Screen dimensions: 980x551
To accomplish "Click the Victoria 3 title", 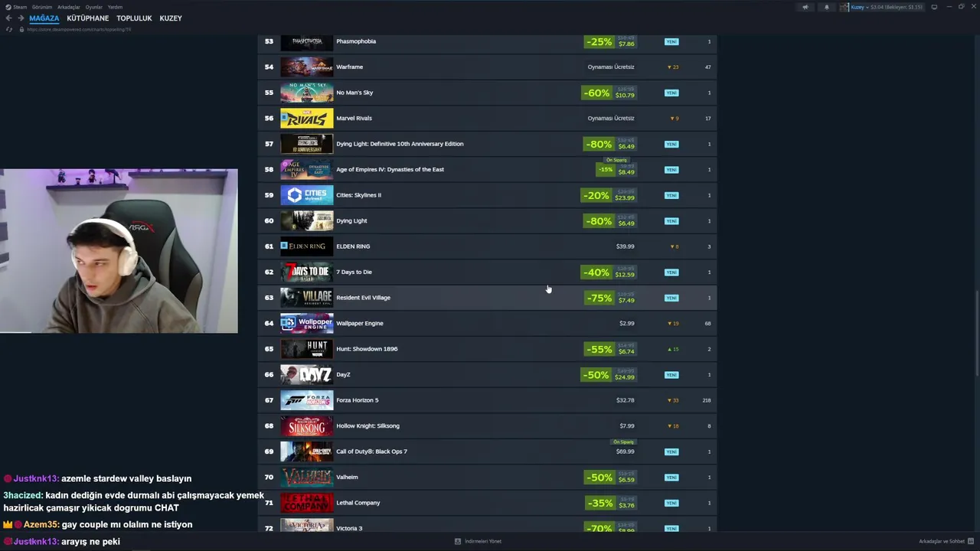I will 349,528.
